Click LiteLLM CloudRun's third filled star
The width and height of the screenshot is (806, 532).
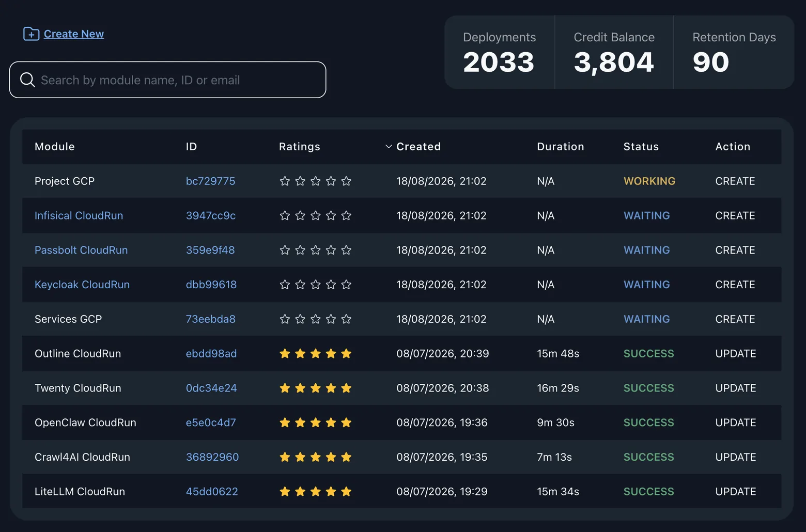click(x=316, y=492)
